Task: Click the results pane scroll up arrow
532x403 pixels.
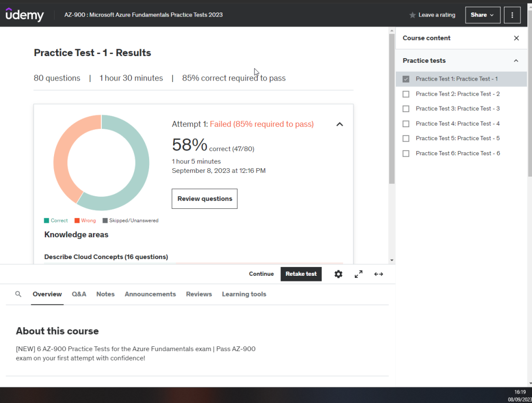Action: click(392, 31)
